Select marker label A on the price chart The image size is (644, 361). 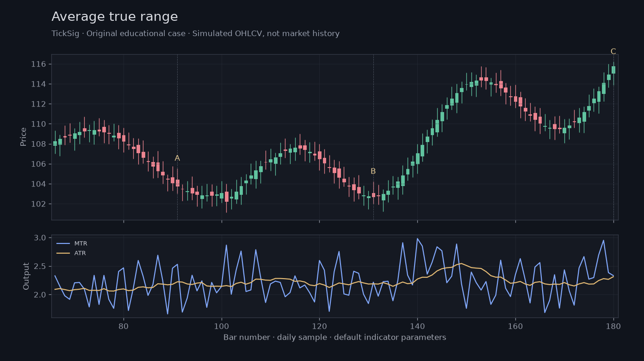[177, 158]
